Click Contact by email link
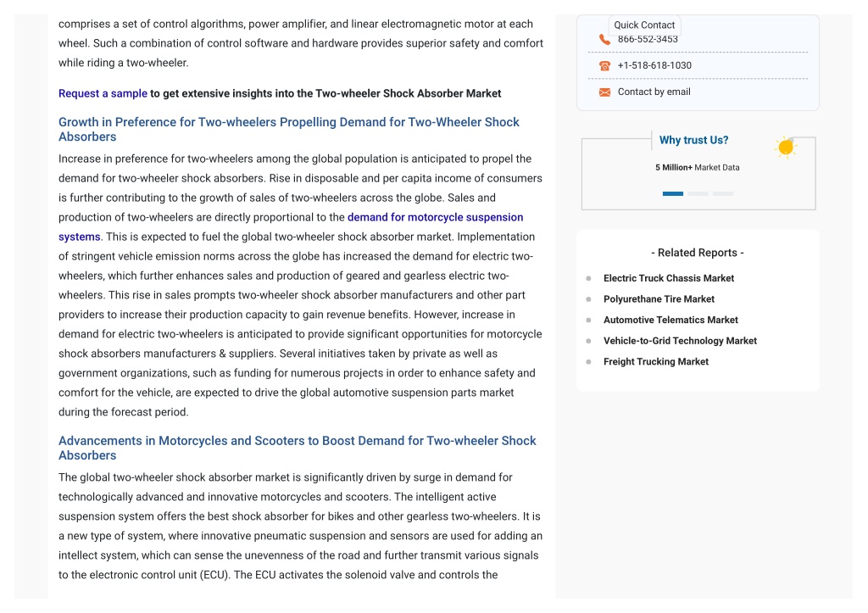 coord(654,92)
